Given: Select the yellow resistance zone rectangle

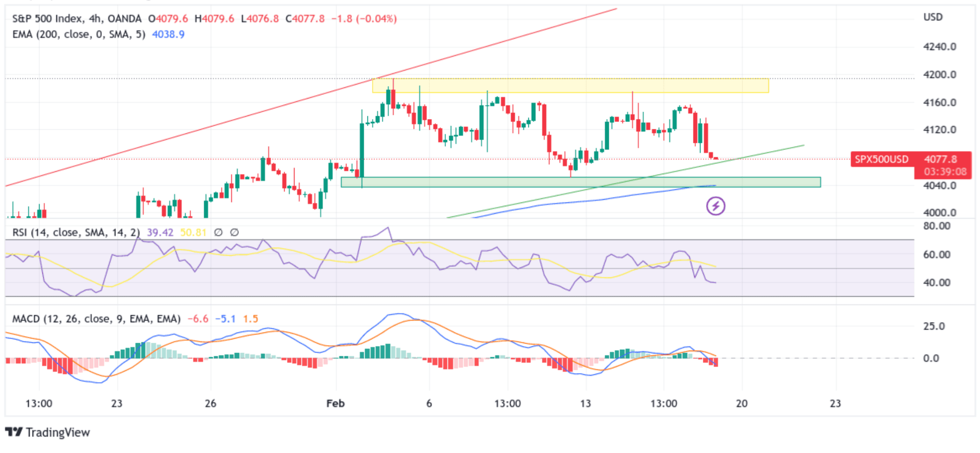Looking at the screenshot, I should [x=570, y=86].
